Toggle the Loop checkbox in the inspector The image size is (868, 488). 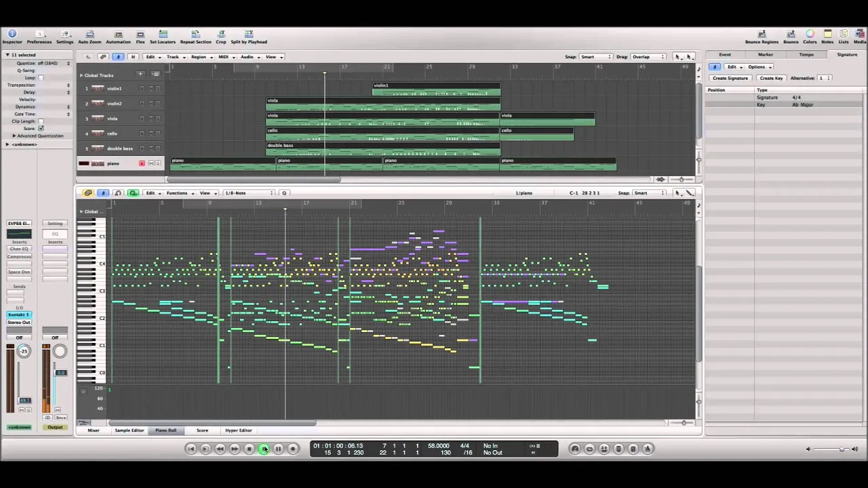point(41,78)
